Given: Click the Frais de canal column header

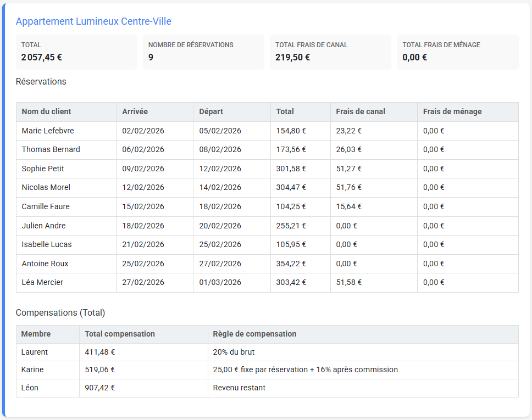Looking at the screenshot, I should (361, 111).
